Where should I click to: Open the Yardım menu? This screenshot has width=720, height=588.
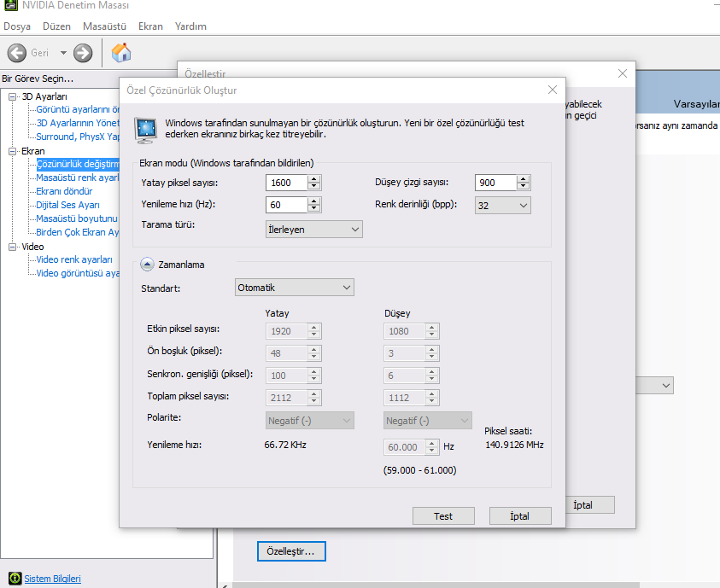coord(190,26)
